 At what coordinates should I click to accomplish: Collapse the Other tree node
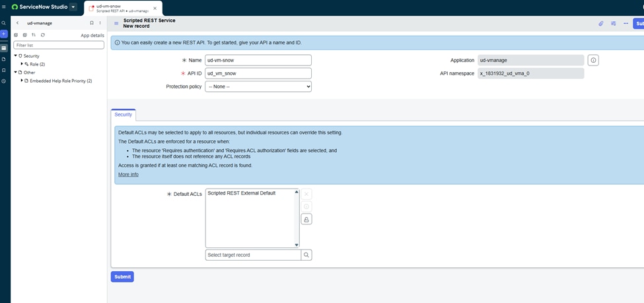(16, 72)
